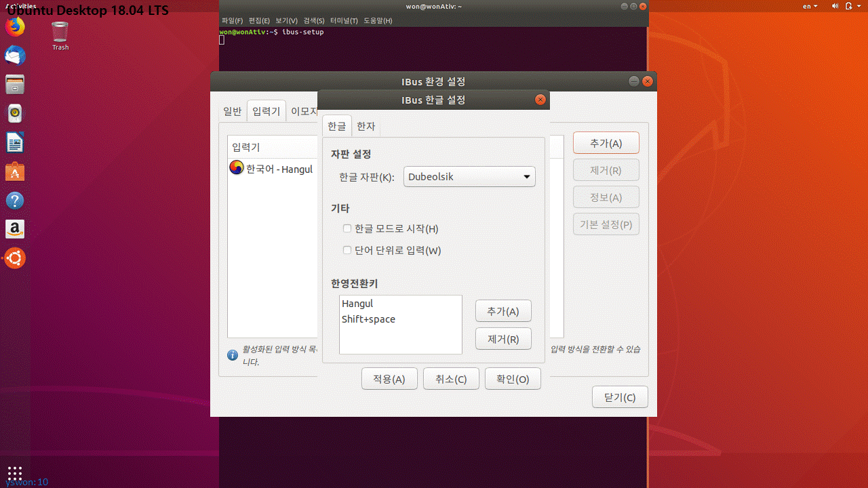868x488 pixels.
Task: Open Ubuntu Software from the dock
Action: tap(14, 172)
